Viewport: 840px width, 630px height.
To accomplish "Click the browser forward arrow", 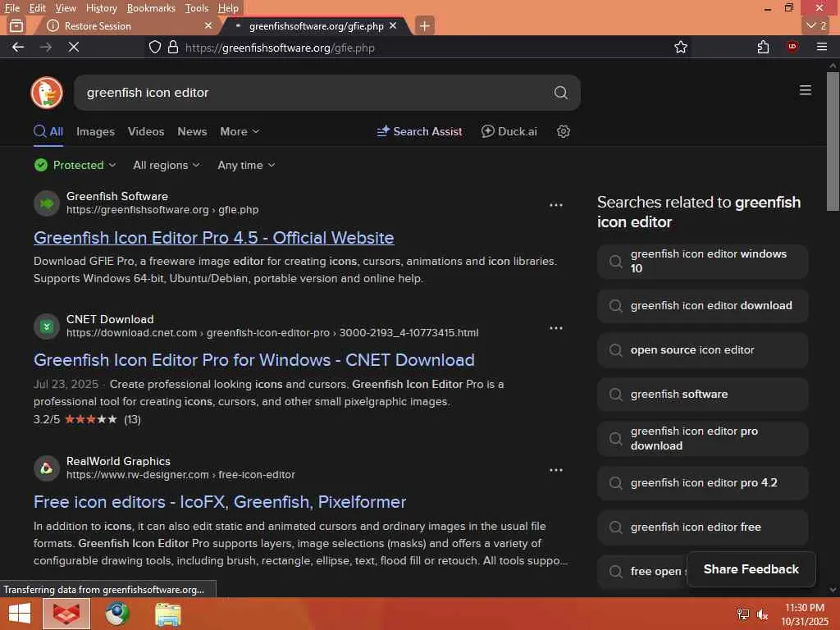I will tap(46, 47).
